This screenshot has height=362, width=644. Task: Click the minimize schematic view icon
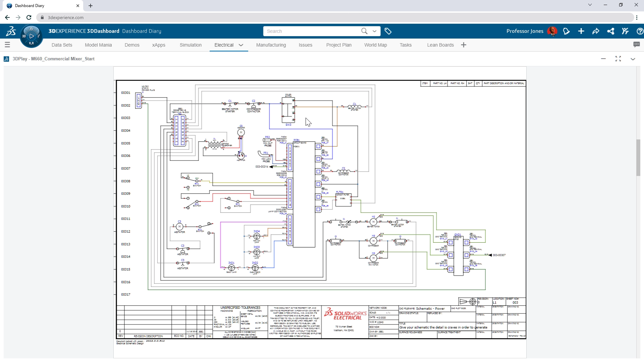(x=604, y=59)
